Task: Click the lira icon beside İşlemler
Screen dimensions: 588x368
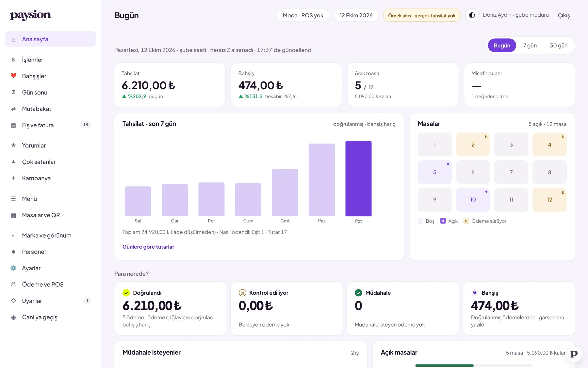Action: pyautogui.click(x=13, y=60)
